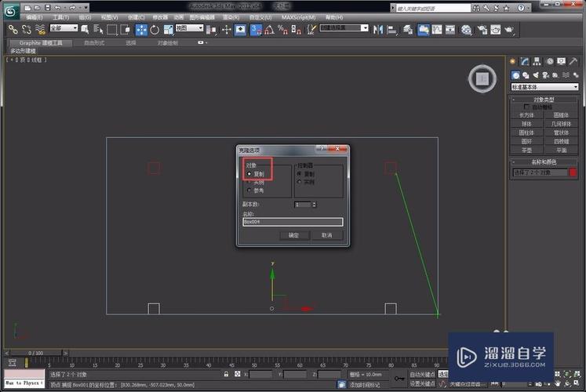Click the 取消 button in clone dialog
Viewport: 586px width, 392px height.
tap(326, 235)
